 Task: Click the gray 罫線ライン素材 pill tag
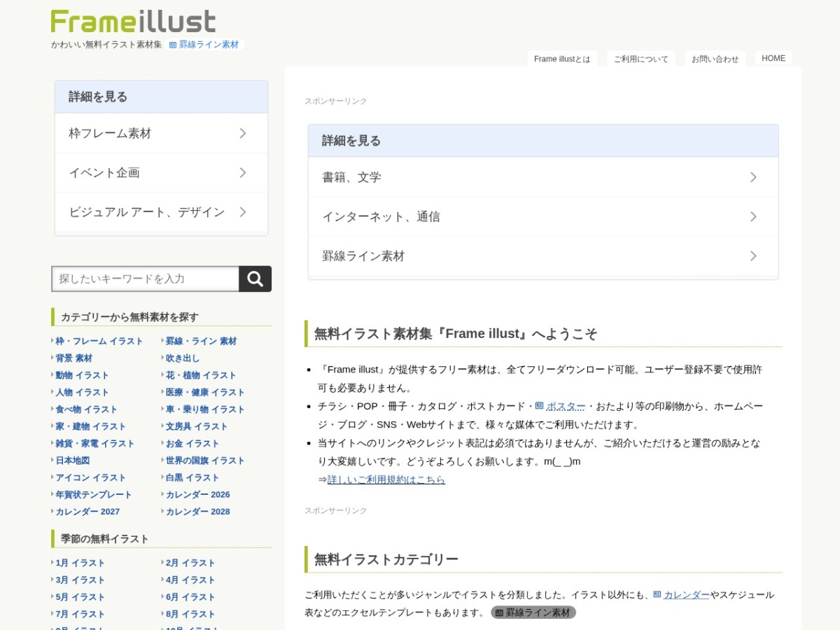click(x=533, y=612)
